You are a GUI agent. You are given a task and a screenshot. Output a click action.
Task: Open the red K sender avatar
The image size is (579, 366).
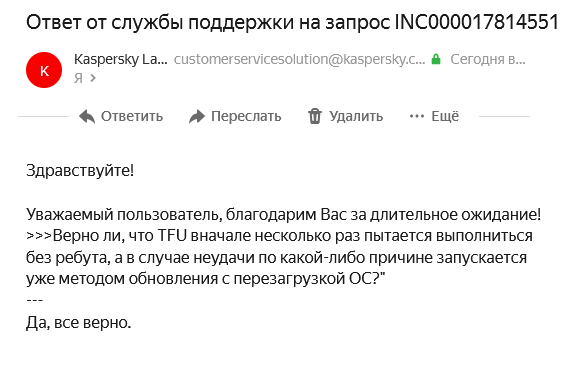coord(44,70)
